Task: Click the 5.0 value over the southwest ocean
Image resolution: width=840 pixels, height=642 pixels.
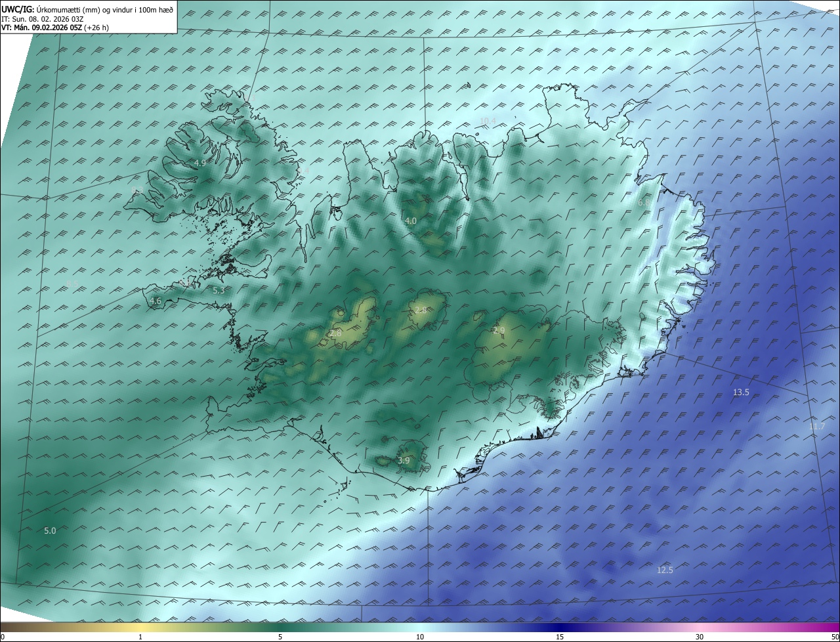Action: tap(50, 530)
